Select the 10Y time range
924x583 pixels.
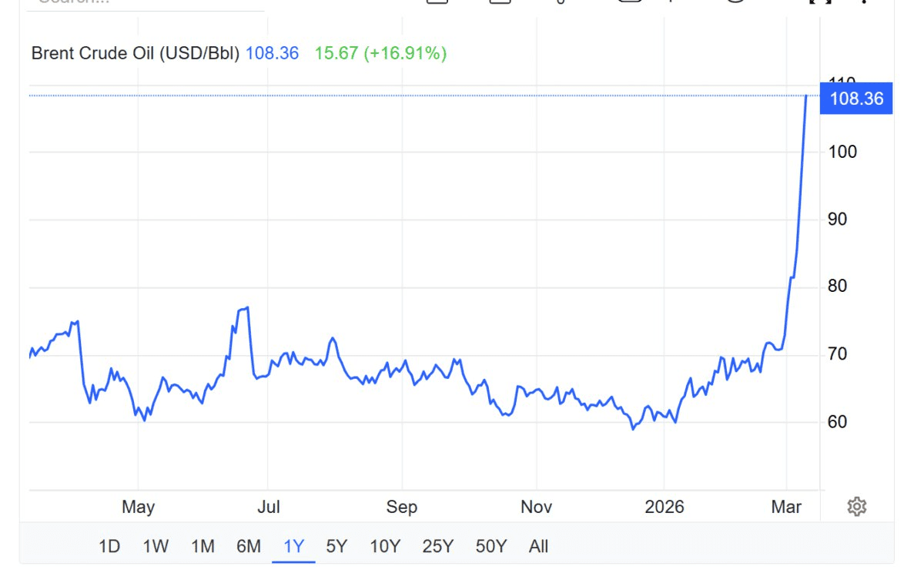click(385, 547)
